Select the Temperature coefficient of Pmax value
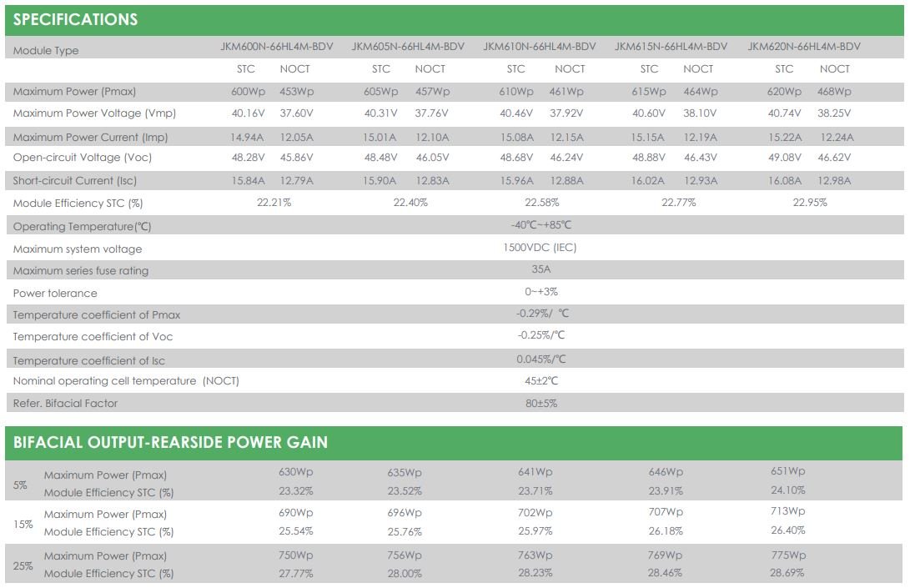 543,314
